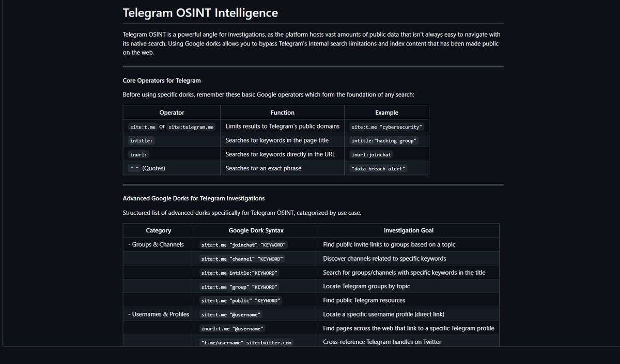Click the Operator column header
Image resolution: width=620 pixels, height=364 pixels.
172,112
